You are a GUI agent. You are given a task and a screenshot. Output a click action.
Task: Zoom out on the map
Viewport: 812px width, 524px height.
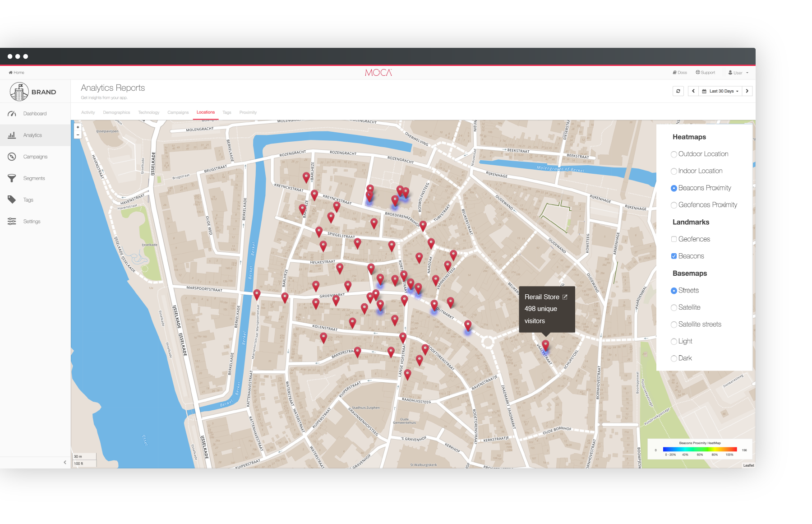pos(78,134)
